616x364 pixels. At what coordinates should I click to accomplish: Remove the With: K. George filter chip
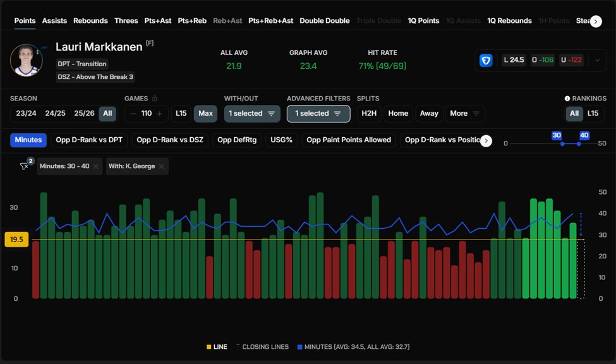[162, 166]
